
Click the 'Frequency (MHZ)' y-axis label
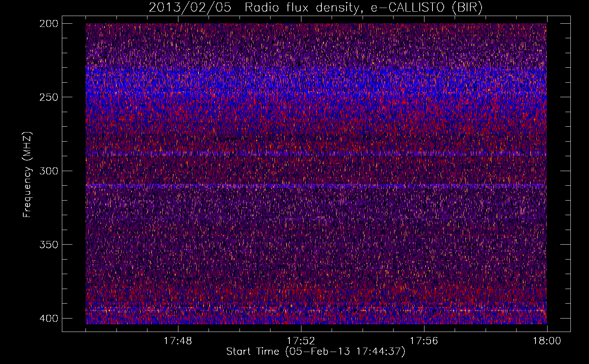[27, 175]
